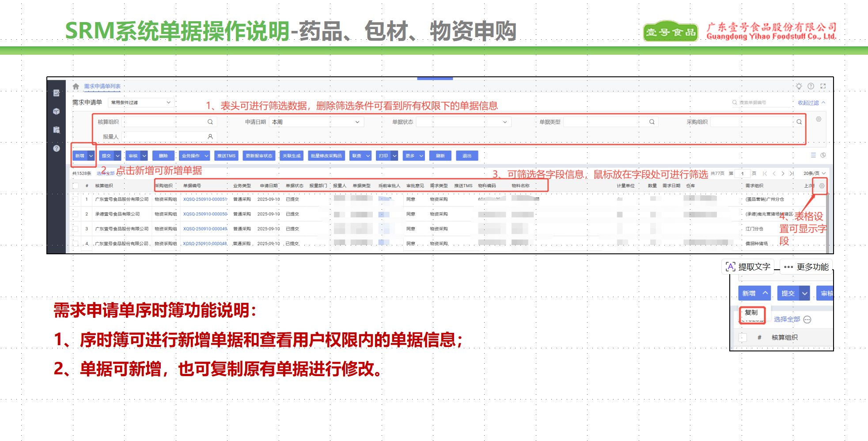Choose 复制 from the 新增 dropdown menu
868x441 pixels.
pyautogui.click(x=751, y=313)
